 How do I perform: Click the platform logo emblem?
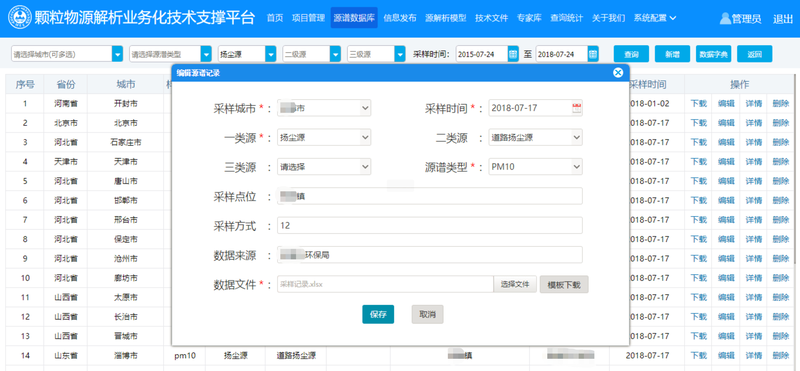pyautogui.click(x=19, y=17)
